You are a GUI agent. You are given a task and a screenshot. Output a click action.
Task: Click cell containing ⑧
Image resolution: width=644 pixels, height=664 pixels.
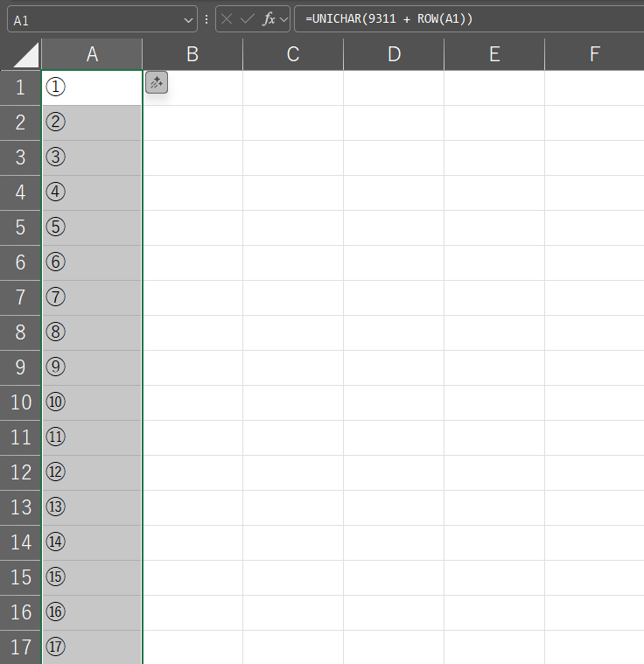tap(92, 332)
